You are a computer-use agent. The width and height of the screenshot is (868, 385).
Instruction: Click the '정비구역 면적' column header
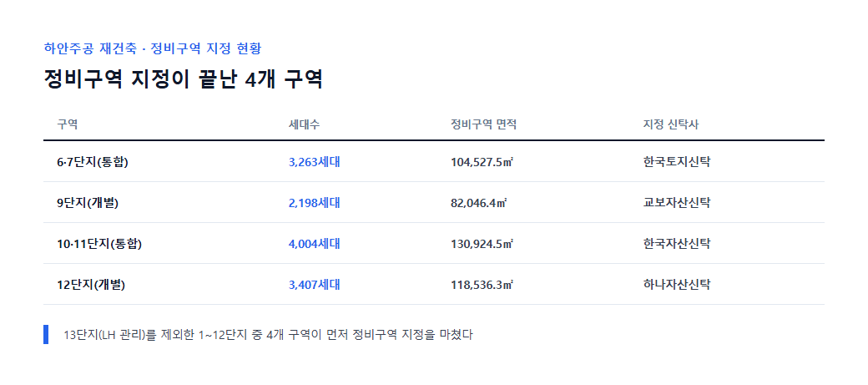pyautogui.click(x=484, y=124)
